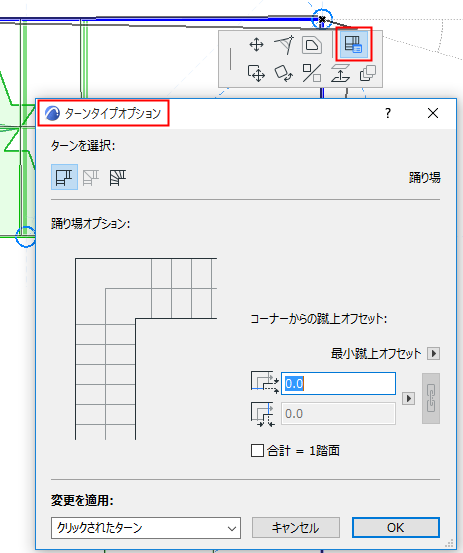The width and height of the screenshot is (463, 553).
Task: Click the Archicad icon in dialog title
Action: tap(53, 113)
